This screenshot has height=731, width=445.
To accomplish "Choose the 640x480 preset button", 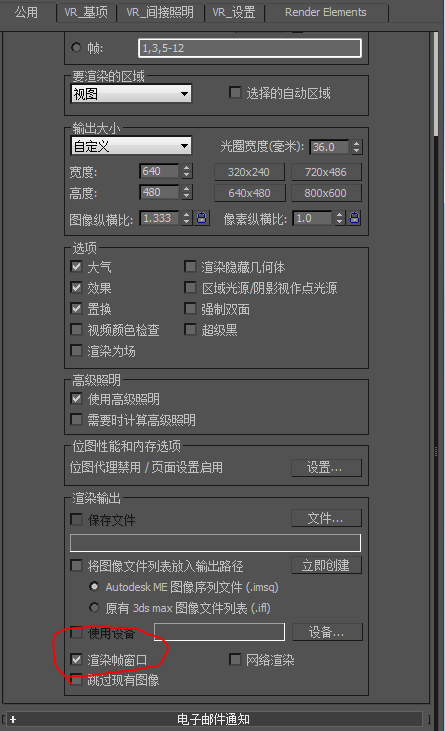I will coord(249,193).
